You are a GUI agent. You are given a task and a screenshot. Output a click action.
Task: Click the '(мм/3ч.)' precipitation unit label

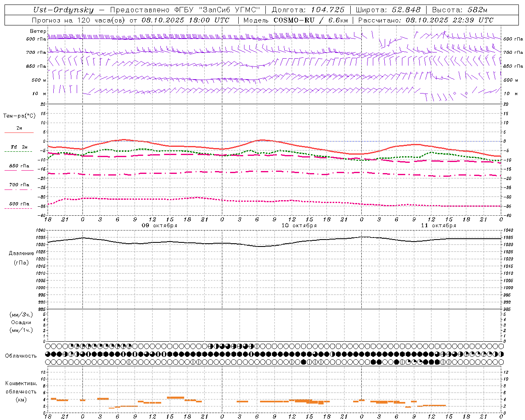(21, 315)
